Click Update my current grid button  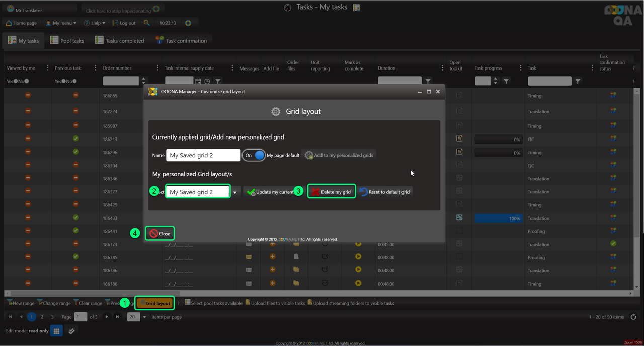[270, 192]
